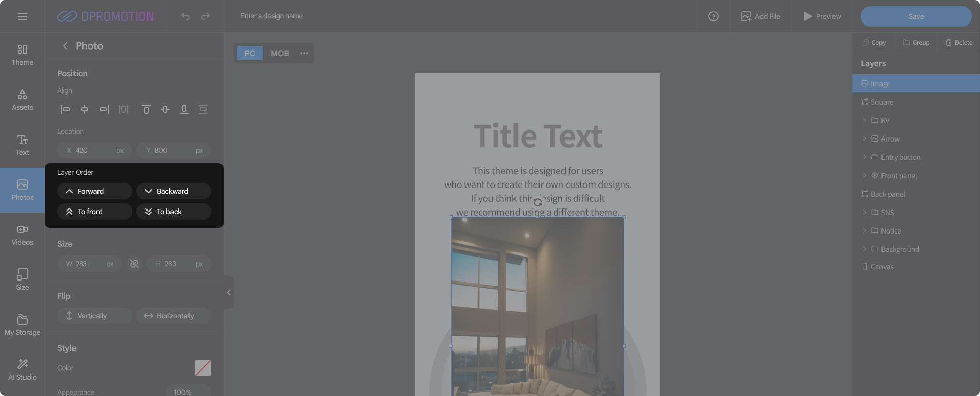The height and width of the screenshot is (396, 980).
Task: Select the Image layer
Action: (x=916, y=84)
